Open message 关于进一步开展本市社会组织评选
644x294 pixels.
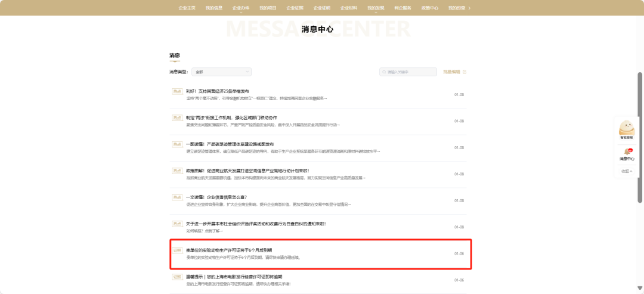256,224
